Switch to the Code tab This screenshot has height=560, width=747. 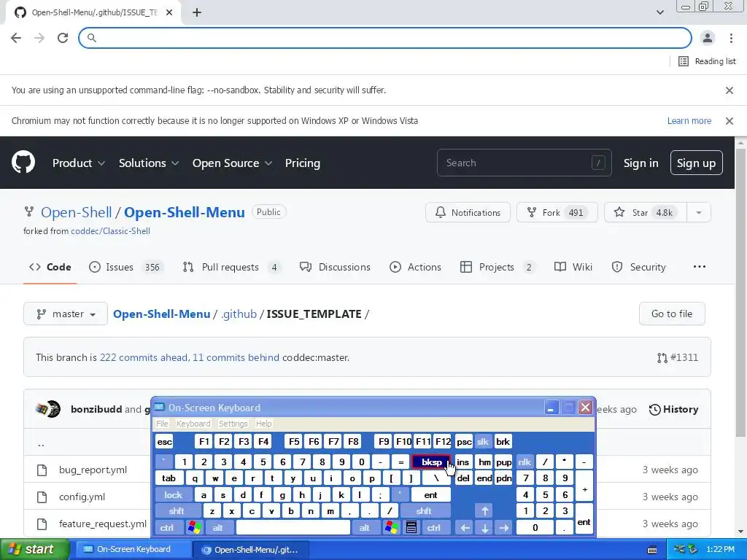click(x=50, y=267)
